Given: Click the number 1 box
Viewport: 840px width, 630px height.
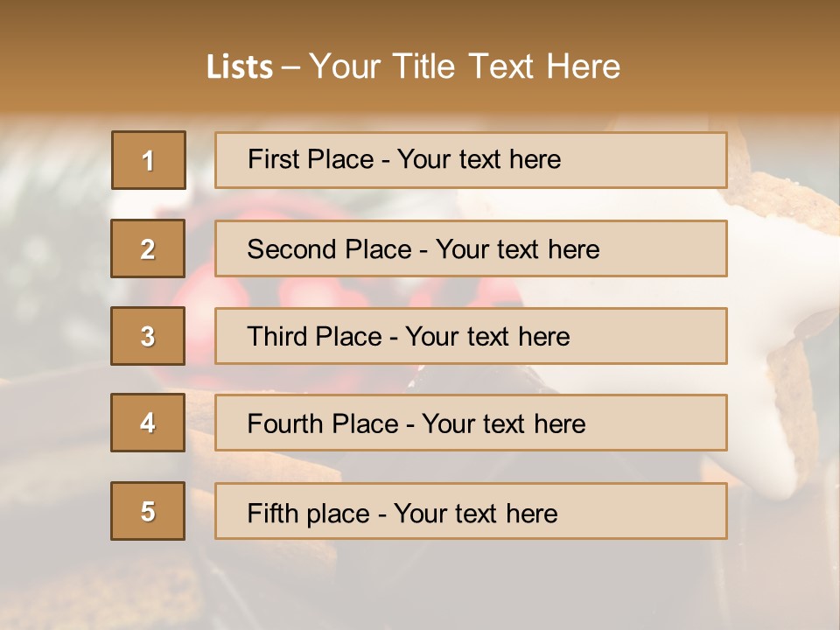Looking at the screenshot, I should 149,160.
